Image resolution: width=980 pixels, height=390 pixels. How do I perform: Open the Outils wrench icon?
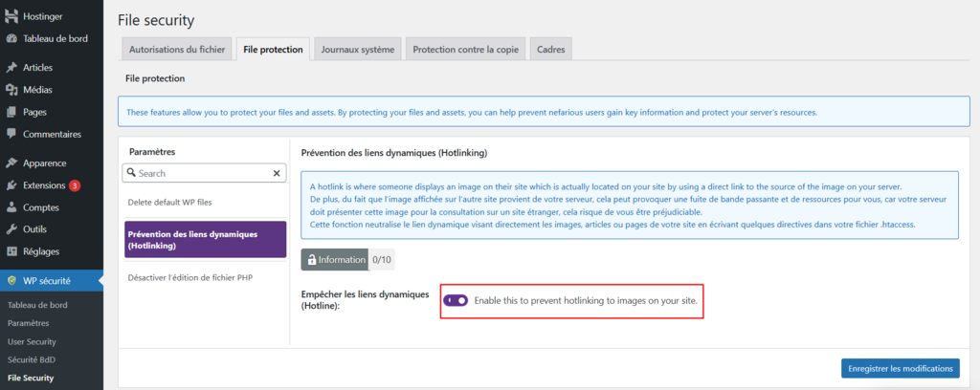11,229
